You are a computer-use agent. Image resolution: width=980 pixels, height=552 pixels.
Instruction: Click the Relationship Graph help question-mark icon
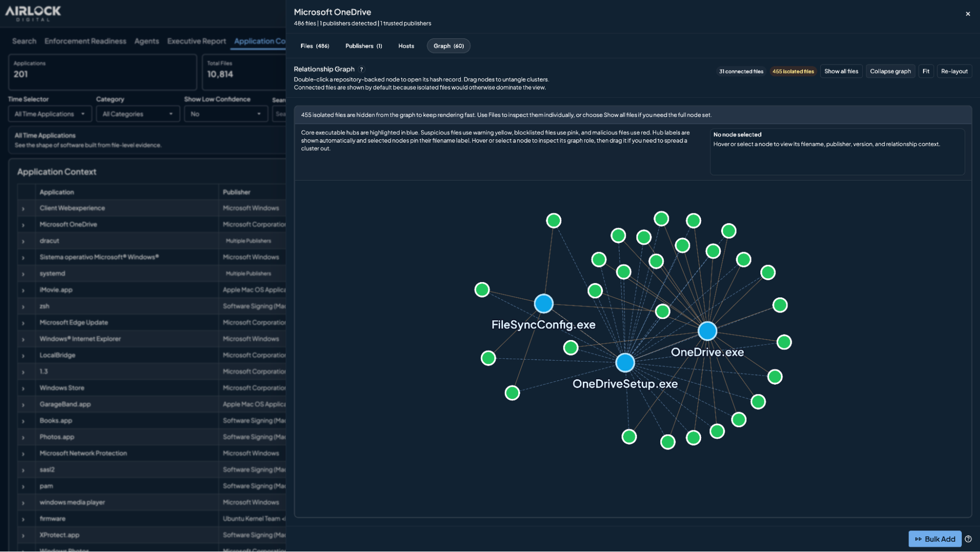click(x=362, y=70)
